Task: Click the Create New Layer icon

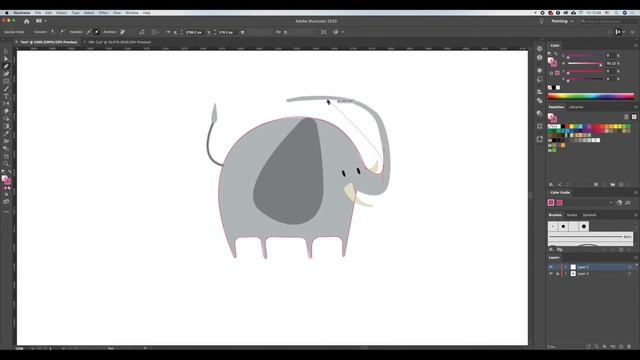Action: (x=621, y=347)
